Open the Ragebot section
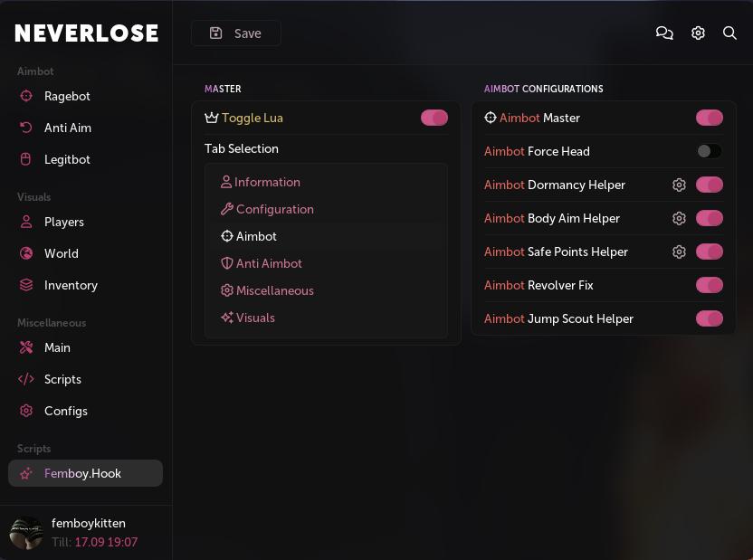 click(x=25, y=96)
